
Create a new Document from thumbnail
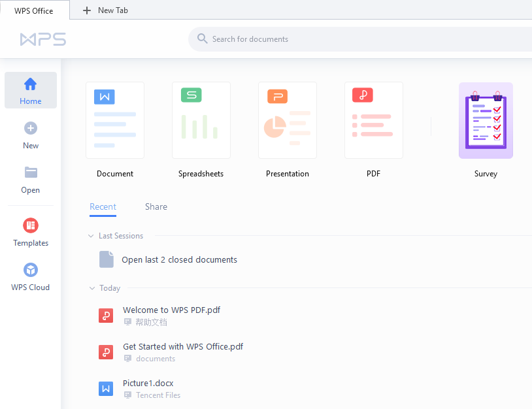click(x=115, y=120)
